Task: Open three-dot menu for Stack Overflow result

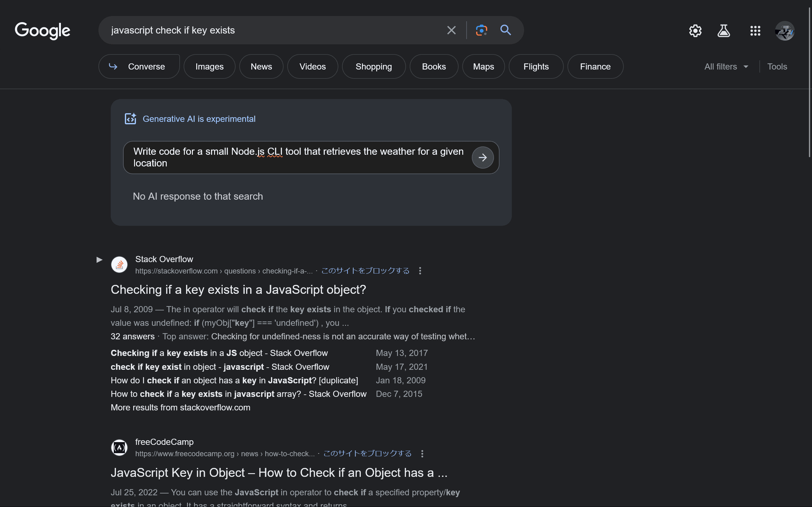Action: click(x=420, y=271)
